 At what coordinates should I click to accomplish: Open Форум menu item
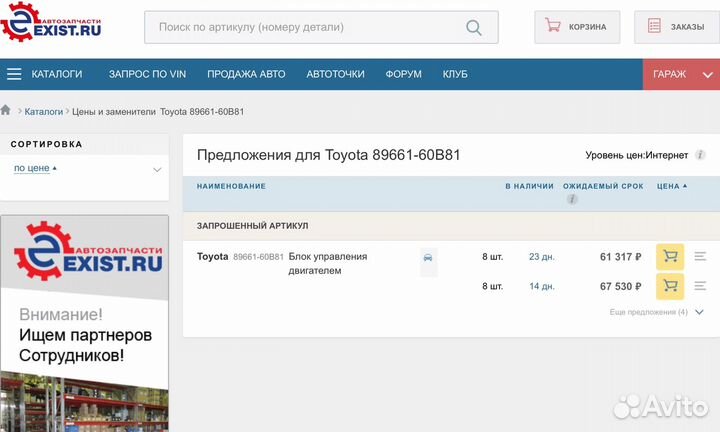[403, 74]
